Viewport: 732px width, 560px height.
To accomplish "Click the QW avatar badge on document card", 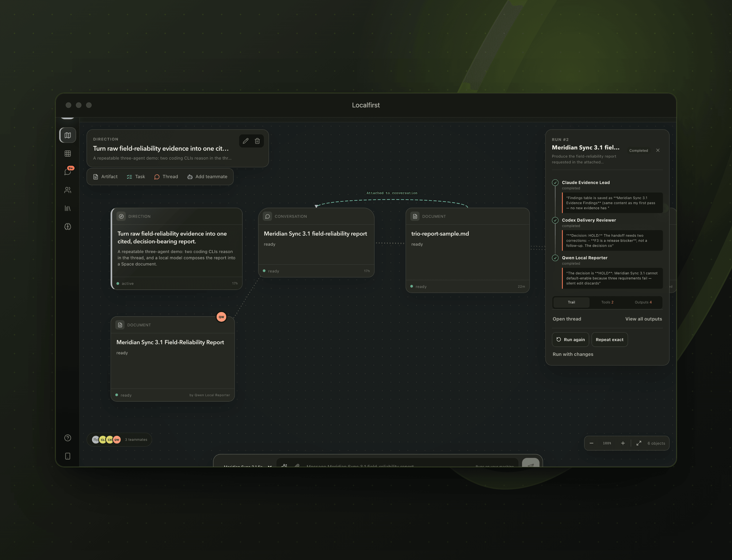I will pos(221,317).
